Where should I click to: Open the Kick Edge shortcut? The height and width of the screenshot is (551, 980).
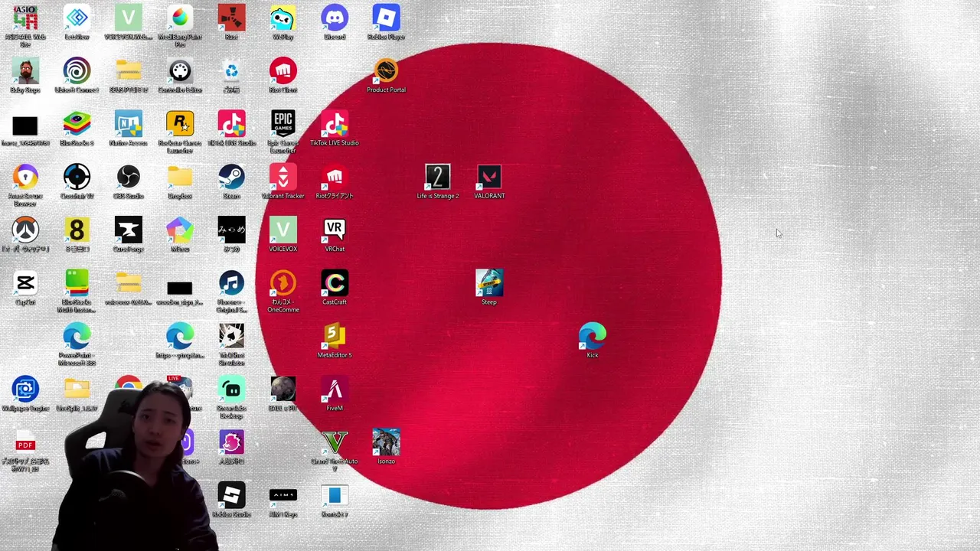(593, 337)
